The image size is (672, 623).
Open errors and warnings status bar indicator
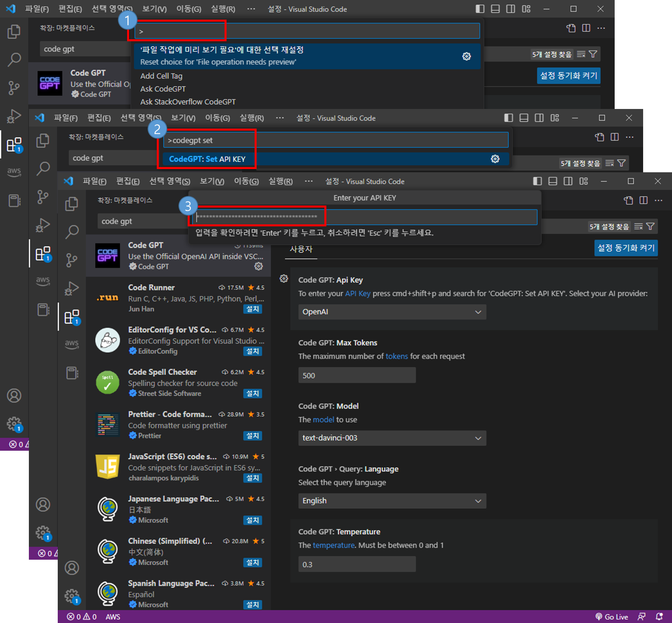tap(82, 617)
